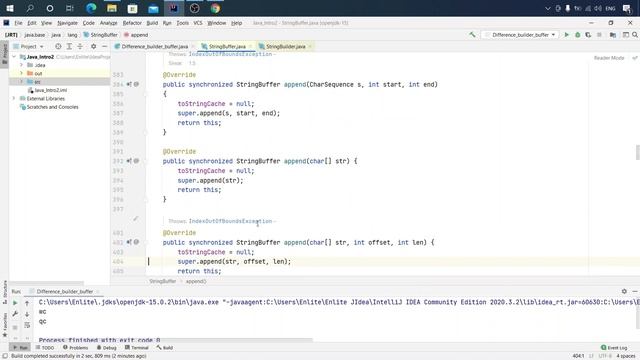Click override gutter icon on line 392
640x360 pixels.
129,161
